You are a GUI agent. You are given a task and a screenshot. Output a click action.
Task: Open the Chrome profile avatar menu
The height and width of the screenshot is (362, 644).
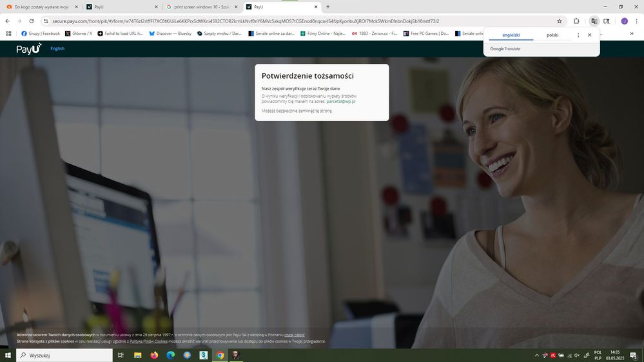coord(624,21)
